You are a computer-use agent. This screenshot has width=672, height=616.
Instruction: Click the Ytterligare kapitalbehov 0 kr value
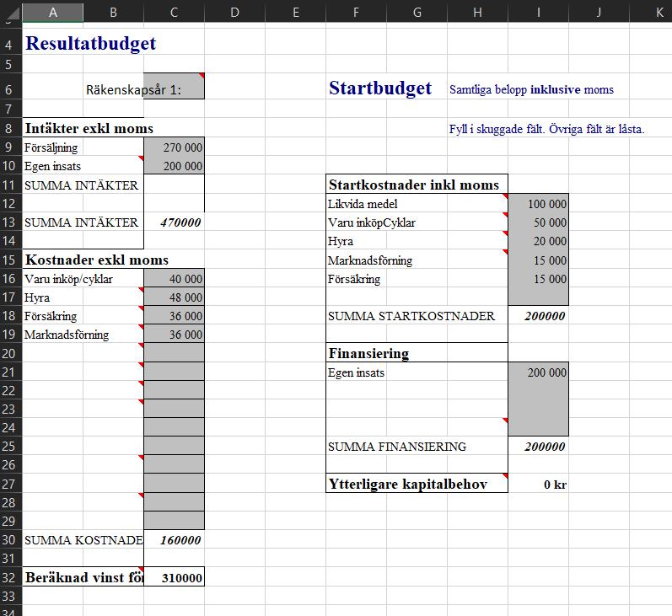[x=538, y=485]
